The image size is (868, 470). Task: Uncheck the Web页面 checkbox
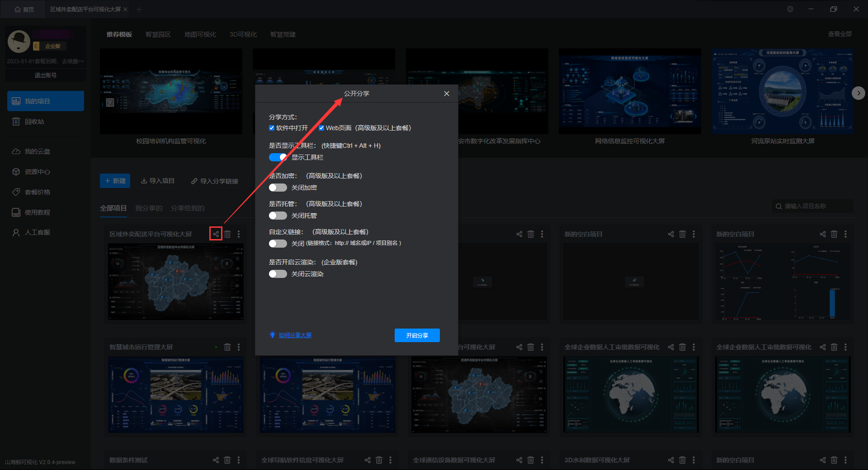coord(321,128)
